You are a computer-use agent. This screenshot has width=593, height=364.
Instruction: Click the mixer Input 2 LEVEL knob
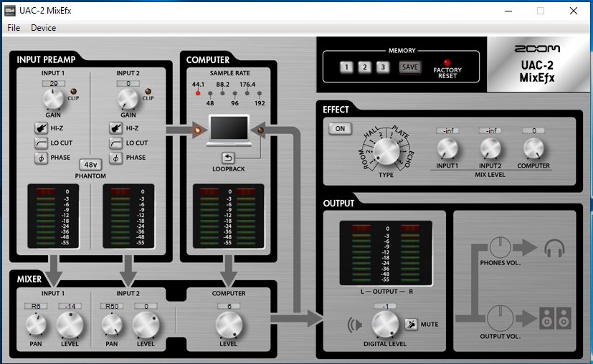pos(146,325)
